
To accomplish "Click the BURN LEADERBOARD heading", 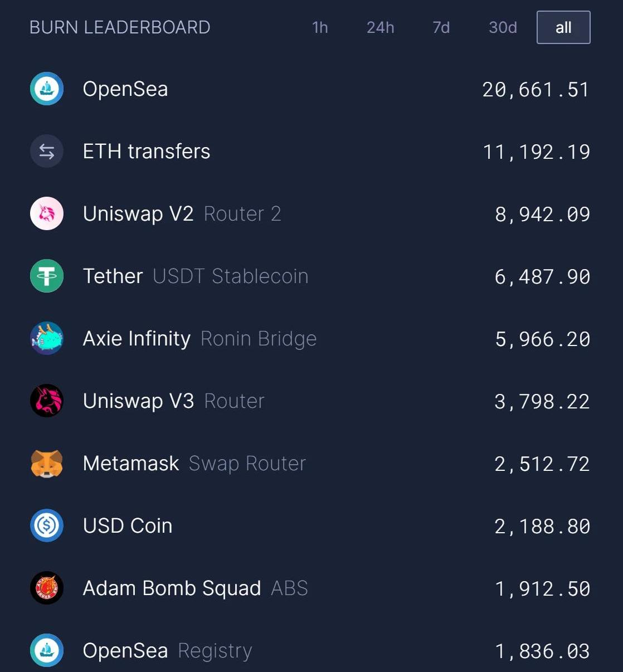I will (120, 27).
